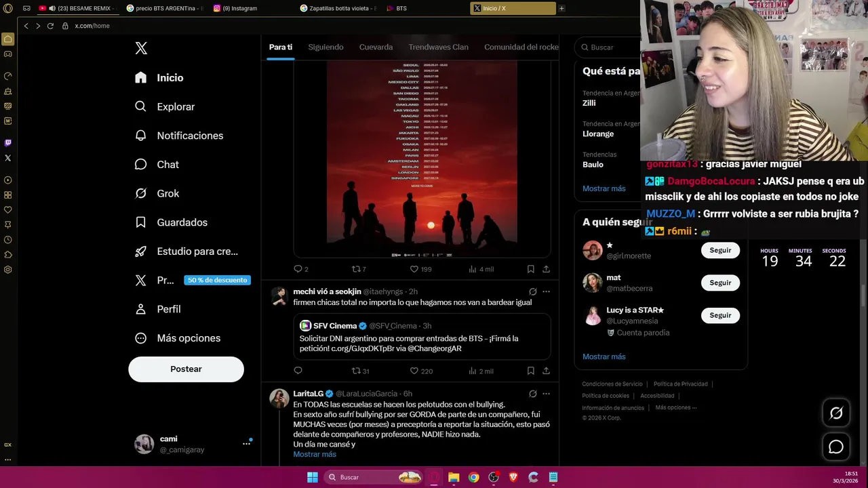Reply to the mechi vió a seokjin post
The image size is (868, 488).
coord(298,371)
